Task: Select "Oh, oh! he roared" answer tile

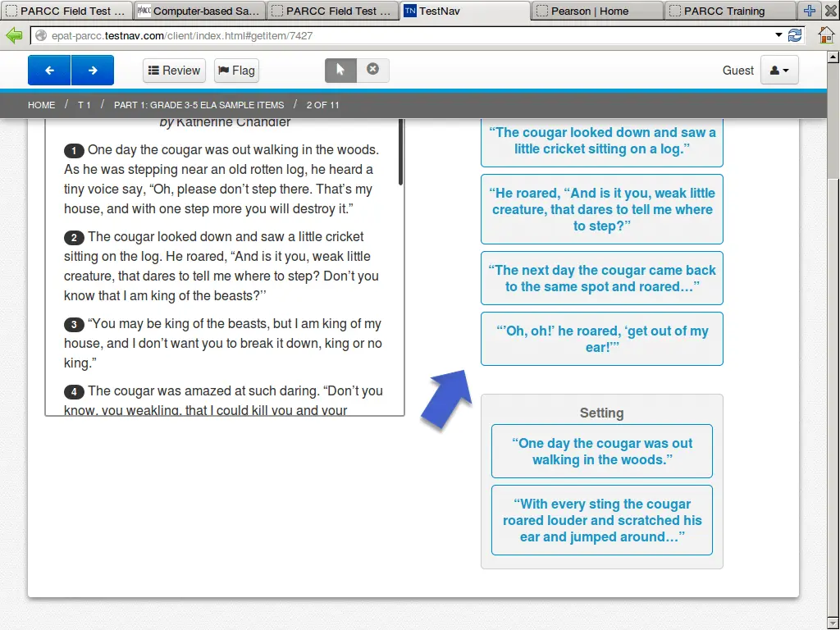Action: pyautogui.click(x=602, y=339)
